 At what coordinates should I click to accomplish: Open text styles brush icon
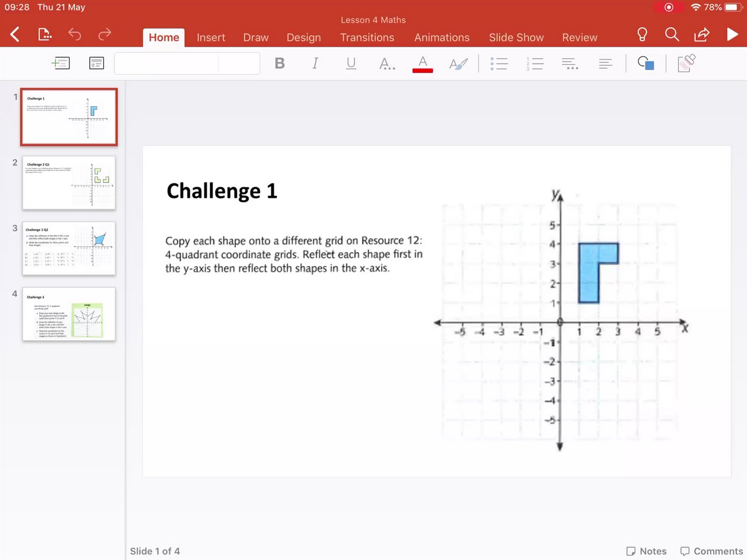click(458, 64)
